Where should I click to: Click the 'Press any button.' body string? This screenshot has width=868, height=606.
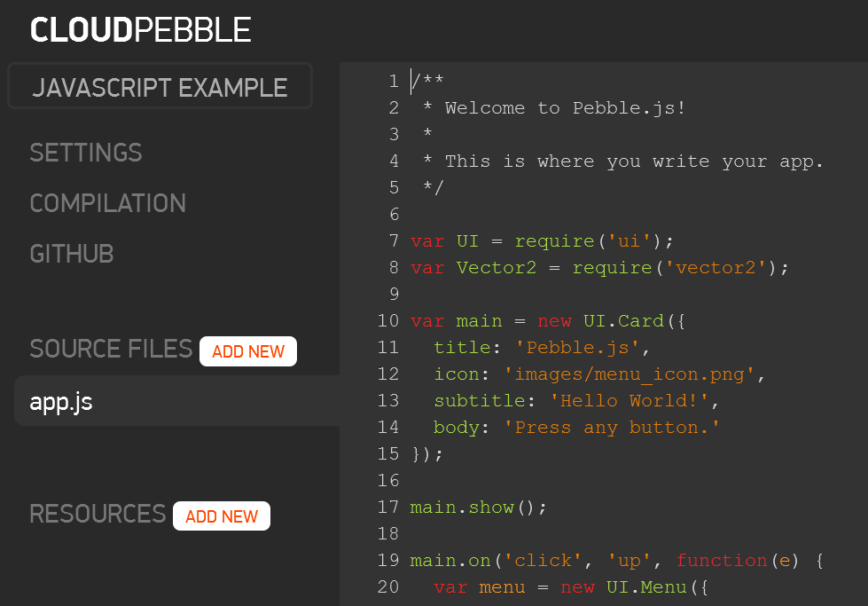tap(612, 428)
